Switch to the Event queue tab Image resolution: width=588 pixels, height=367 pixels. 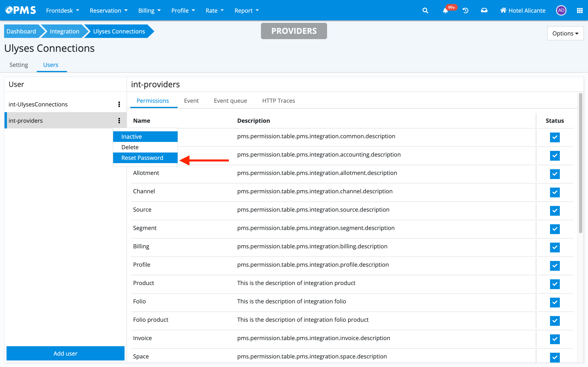coord(230,101)
